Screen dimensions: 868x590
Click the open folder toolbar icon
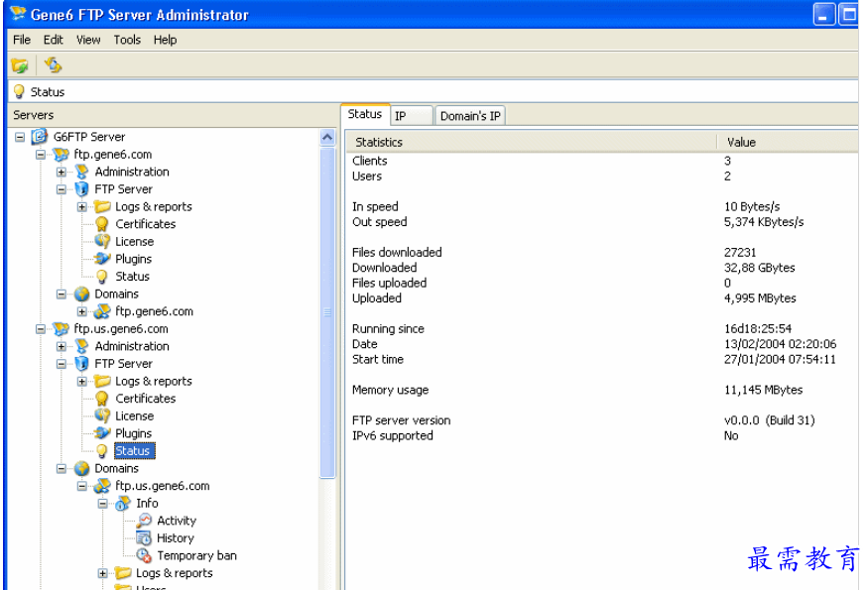(20, 65)
